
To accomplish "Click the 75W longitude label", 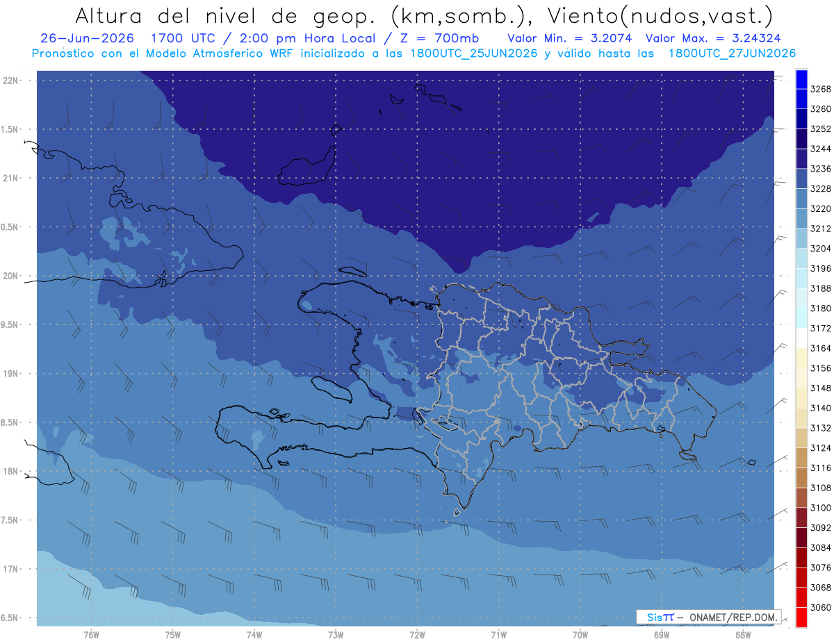I will [172, 634].
